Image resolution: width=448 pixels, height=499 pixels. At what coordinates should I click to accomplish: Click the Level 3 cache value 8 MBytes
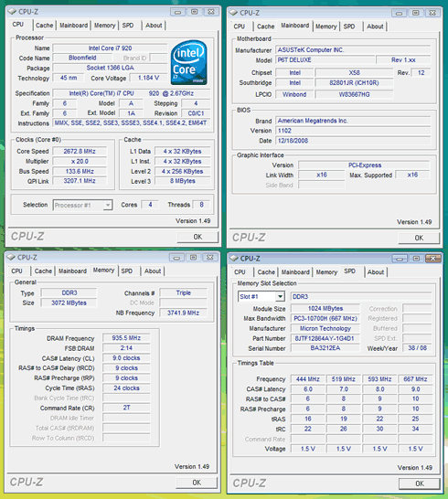pyautogui.click(x=183, y=181)
